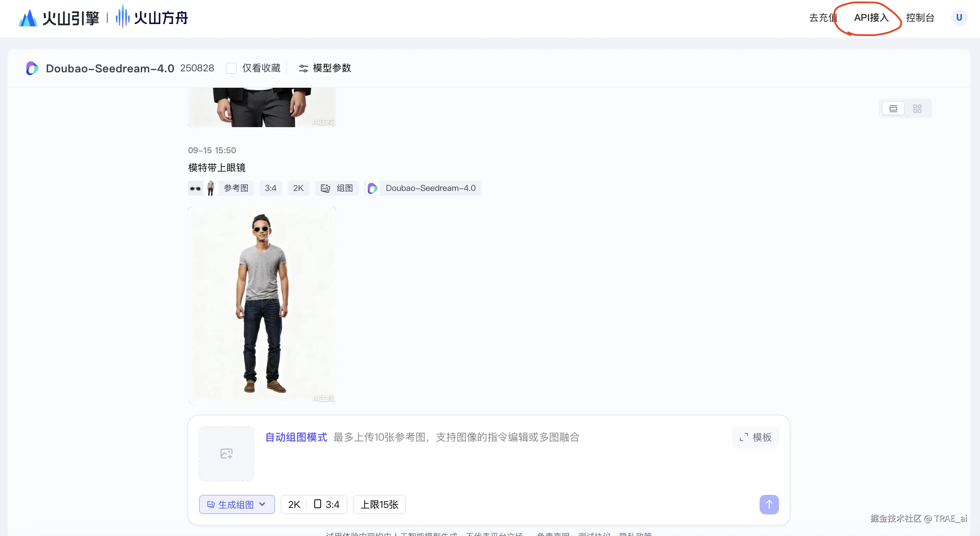The width and height of the screenshot is (980, 536).
Task: Open the 2K 3:4 size selector
Action: (314, 504)
